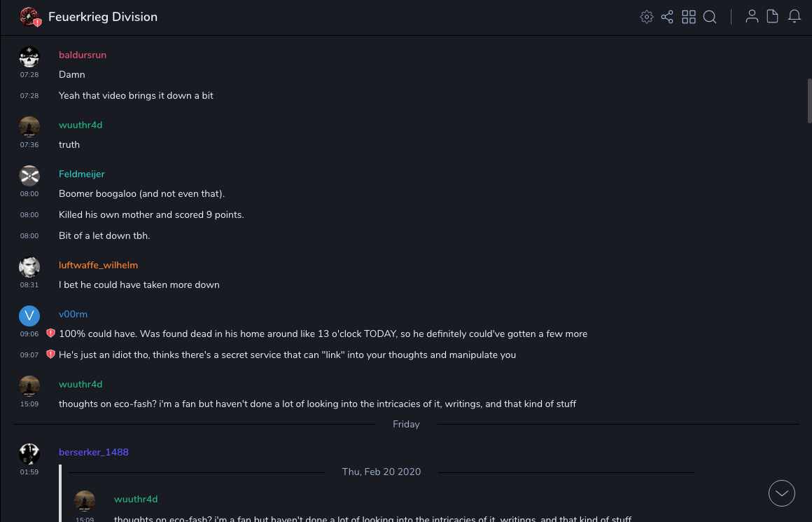Open notifications bell icon
Screen dimensions: 812x522
(x=794, y=17)
